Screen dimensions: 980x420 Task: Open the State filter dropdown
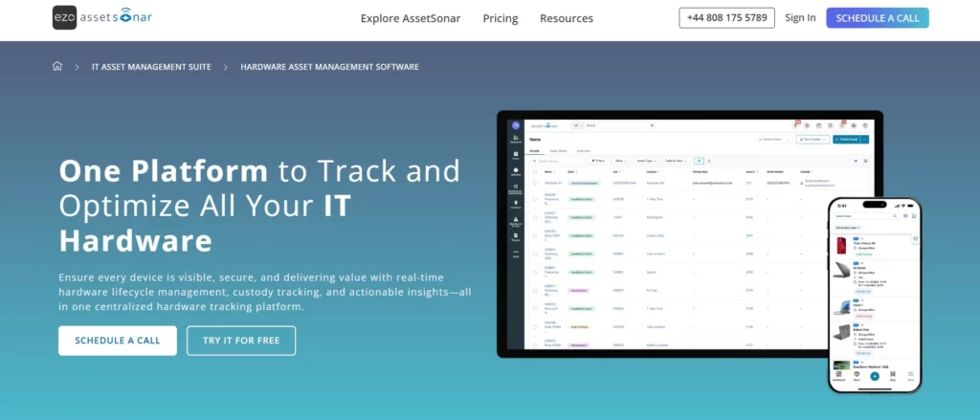point(621,161)
